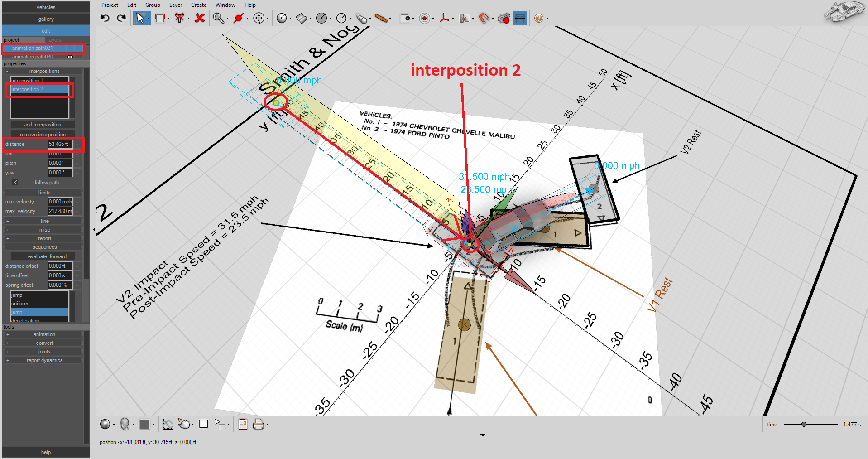The width and height of the screenshot is (868, 459).
Task: Click remove interposition button
Action: pos(43,135)
